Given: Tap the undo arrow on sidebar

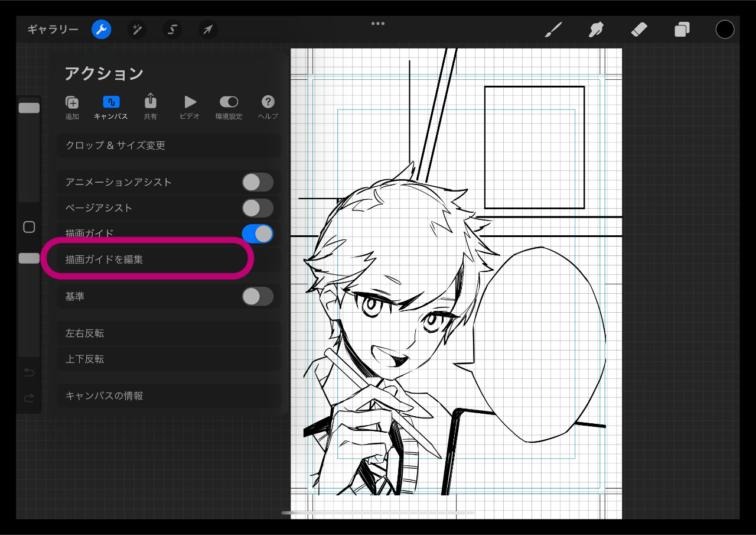Looking at the screenshot, I should pyautogui.click(x=29, y=372).
